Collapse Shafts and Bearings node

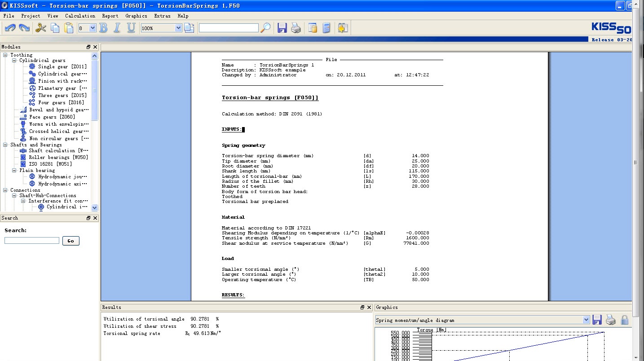pyautogui.click(x=5, y=145)
